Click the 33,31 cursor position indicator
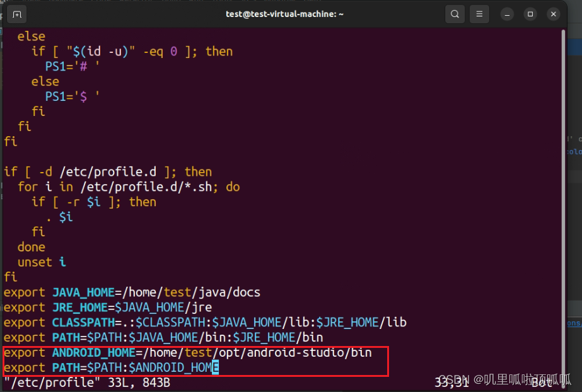 (450, 382)
